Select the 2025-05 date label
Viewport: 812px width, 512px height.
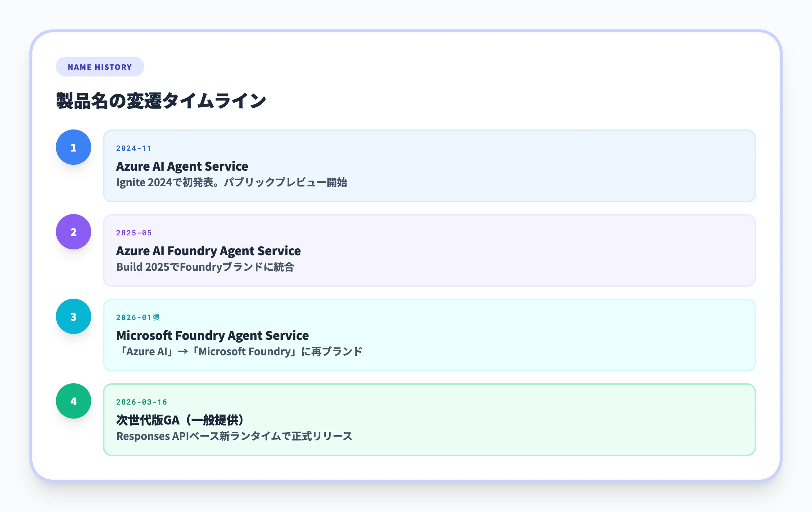tap(134, 233)
